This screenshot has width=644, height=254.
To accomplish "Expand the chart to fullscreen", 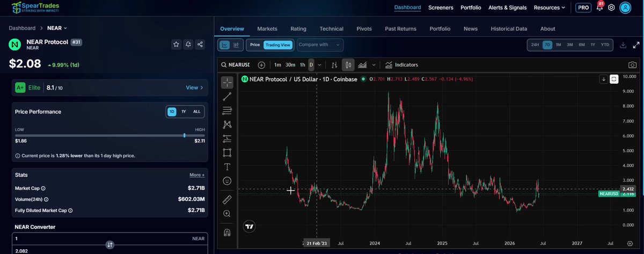I will [636, 45].
